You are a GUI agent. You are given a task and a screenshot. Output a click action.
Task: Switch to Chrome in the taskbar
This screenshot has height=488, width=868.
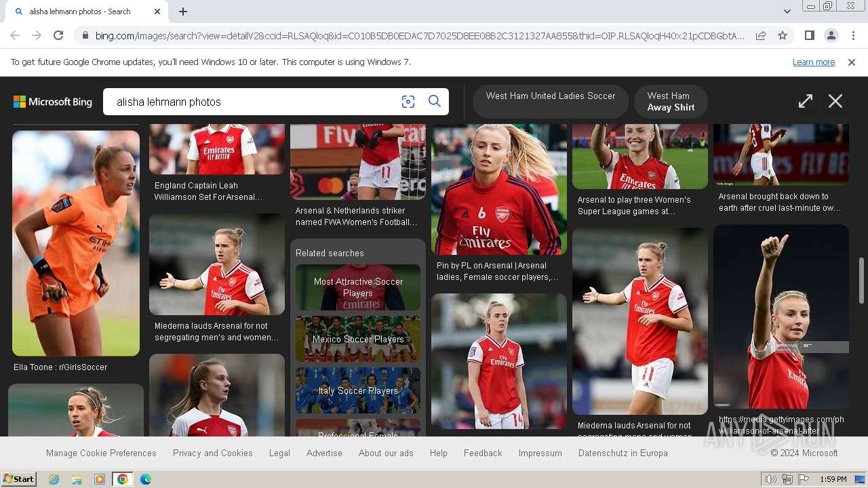coord(123,479)
